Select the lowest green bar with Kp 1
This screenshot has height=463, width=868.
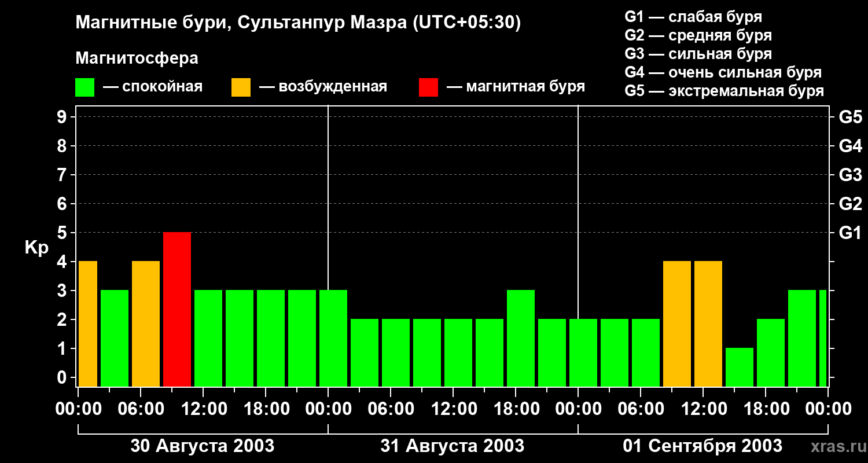740,367
